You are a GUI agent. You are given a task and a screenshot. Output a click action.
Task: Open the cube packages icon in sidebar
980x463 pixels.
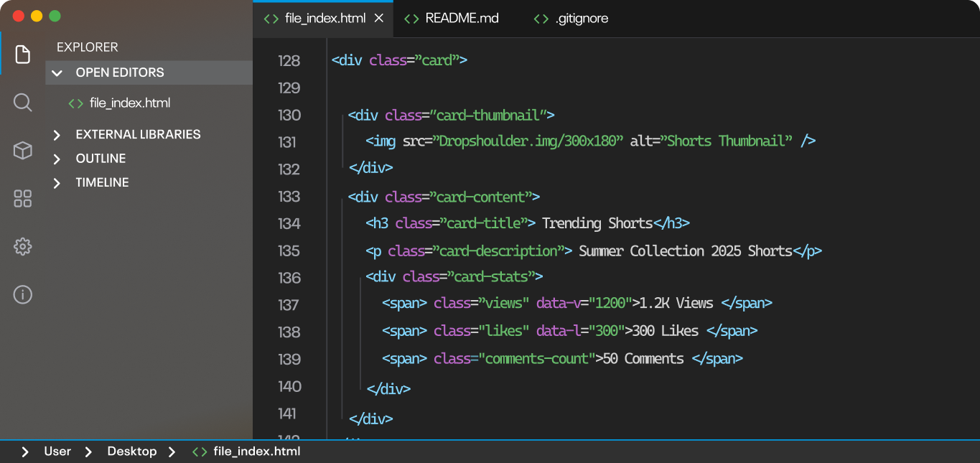pyautogui.click(x=23, y=150)
